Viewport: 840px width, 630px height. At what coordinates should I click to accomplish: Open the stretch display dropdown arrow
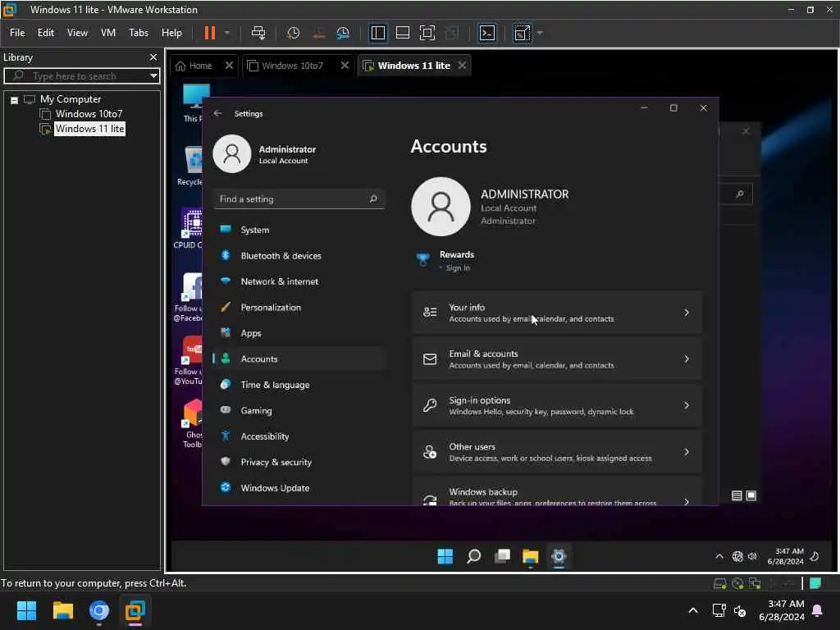click(x=540, y=33)
